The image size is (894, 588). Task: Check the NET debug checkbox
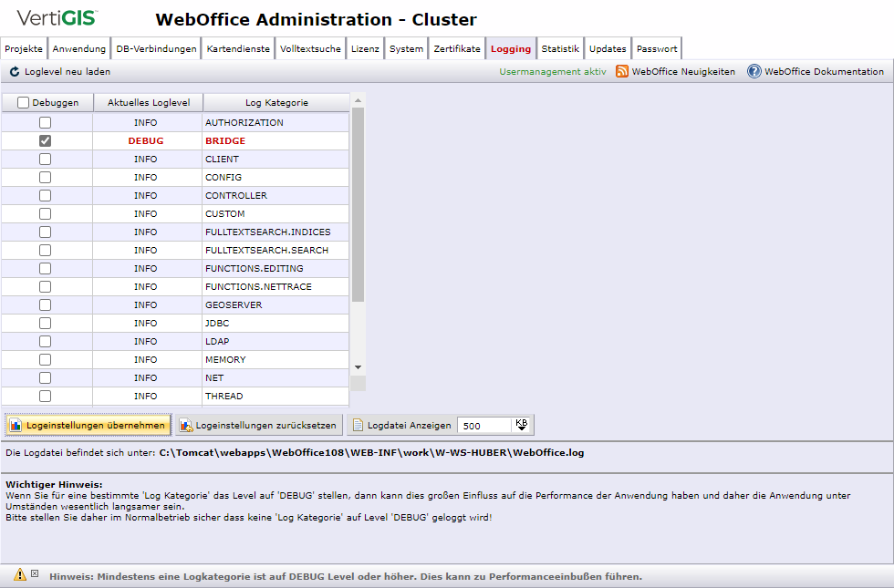(x=45, y=377)
